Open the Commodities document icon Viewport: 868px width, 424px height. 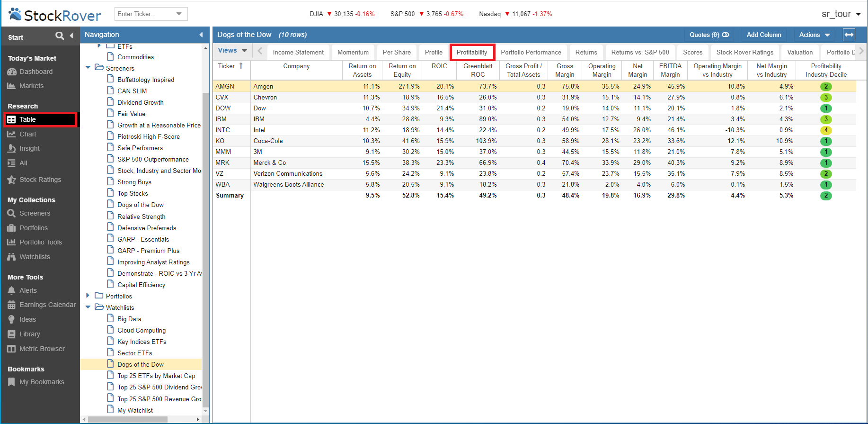click(110, 56)
